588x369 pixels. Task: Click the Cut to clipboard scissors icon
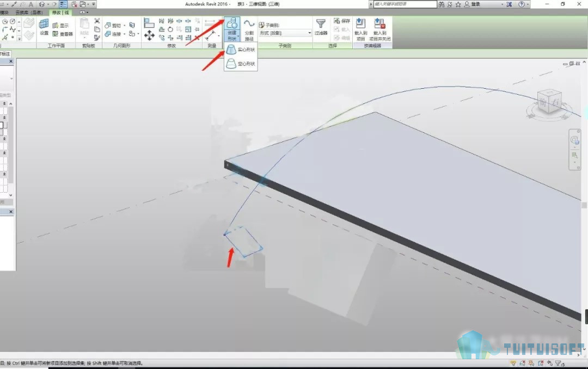click(x=97, y=21)
